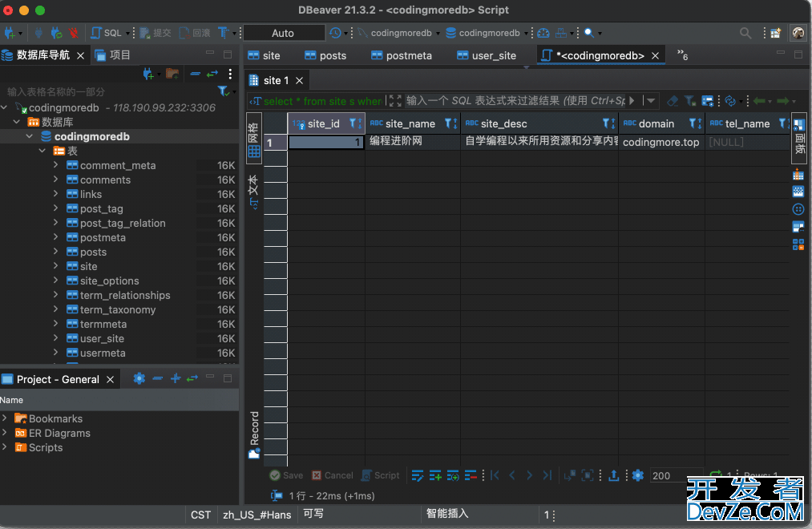Click the transaction log clock icon
The height and width of the screenshot is (529, 812).
(x=335, y=33)
